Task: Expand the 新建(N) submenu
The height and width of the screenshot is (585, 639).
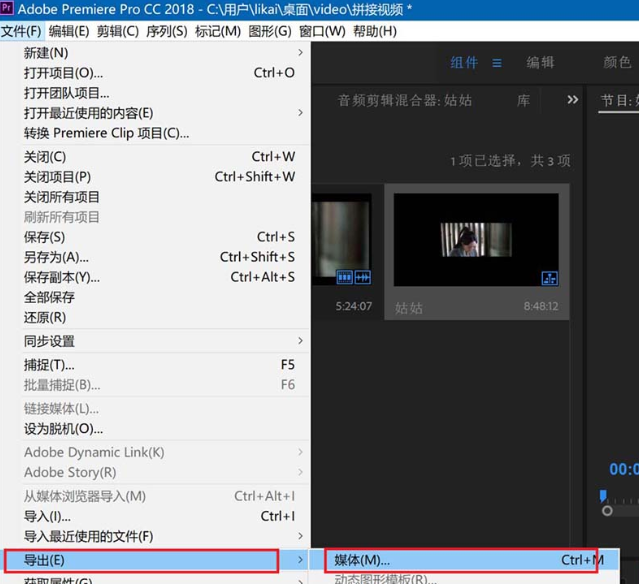Action: click(x=155, y=53)
